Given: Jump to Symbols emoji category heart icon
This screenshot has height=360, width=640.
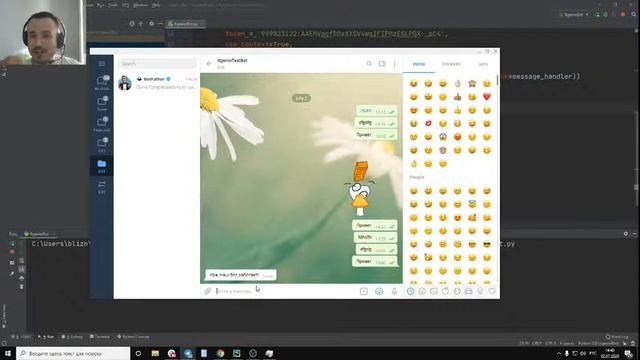Looking at the screenshot, I should (492, 291).
